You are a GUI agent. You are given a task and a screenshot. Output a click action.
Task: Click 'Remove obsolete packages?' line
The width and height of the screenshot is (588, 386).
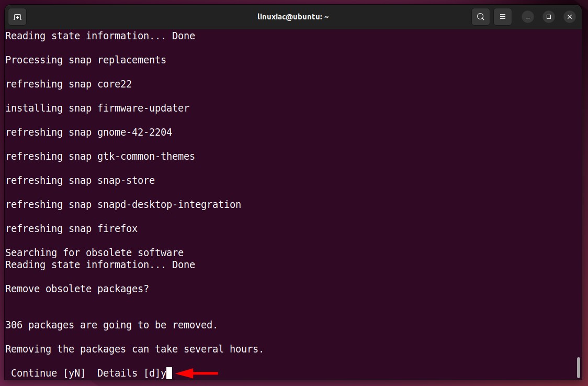pos(77,289)
